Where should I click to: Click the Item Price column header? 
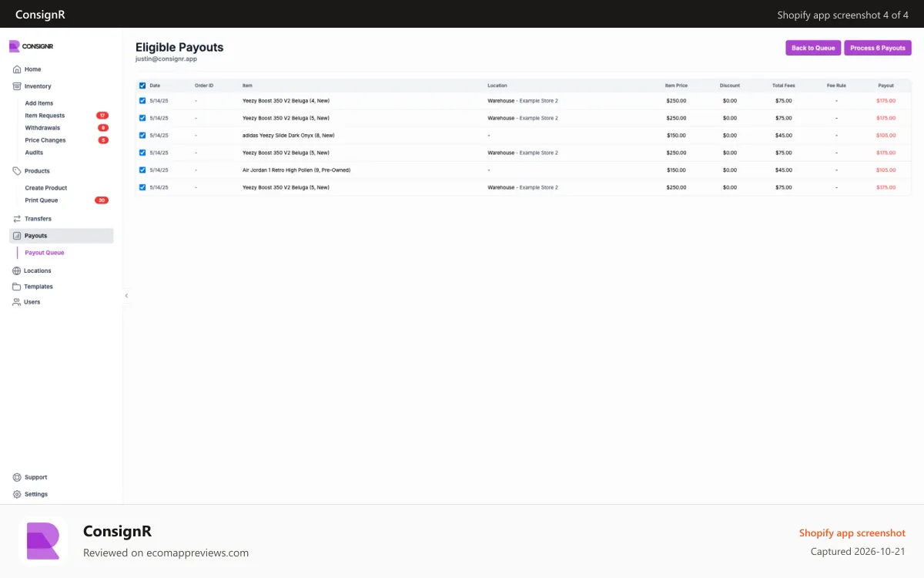[676, 86]
